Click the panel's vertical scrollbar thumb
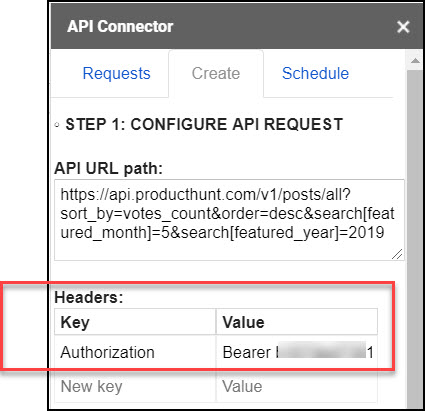Viewport: 425px width, 411px height. pos(415,238)
